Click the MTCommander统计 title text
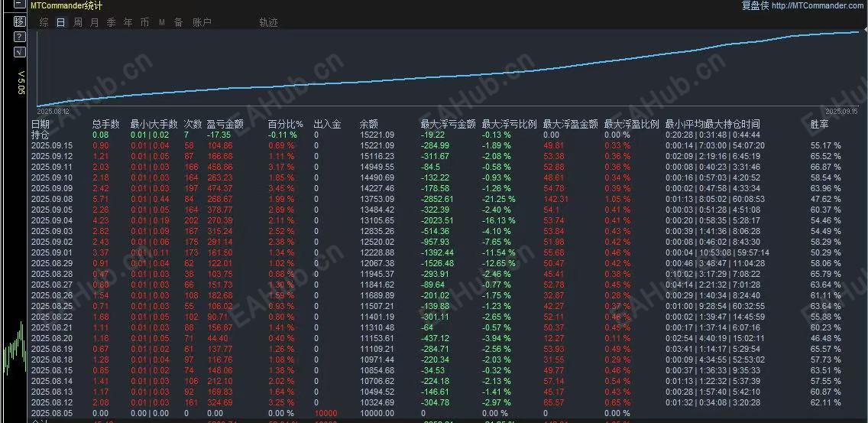Screen dimensions: 868x423 pyautogui.click(x=66, y=5)
